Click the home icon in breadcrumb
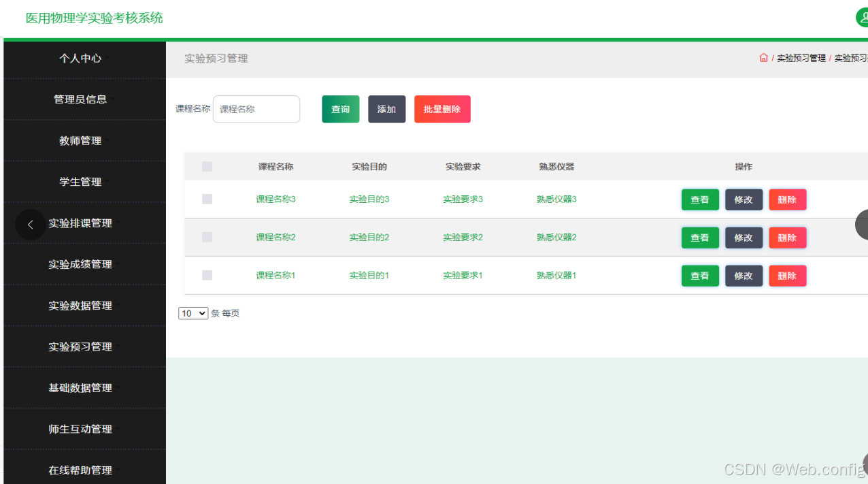Image resolution: width=868 pixels, height=484 pixels. [763, 58]
